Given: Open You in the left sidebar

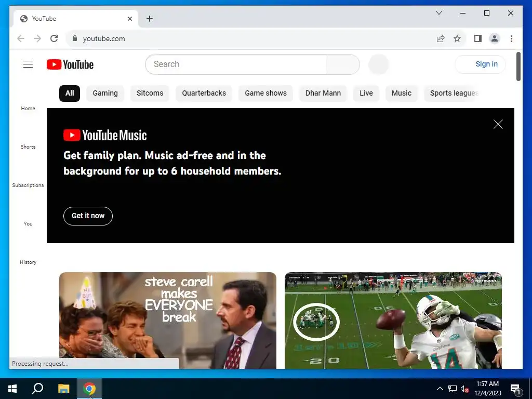Looking at the screenshot, I should click(28, 223).
